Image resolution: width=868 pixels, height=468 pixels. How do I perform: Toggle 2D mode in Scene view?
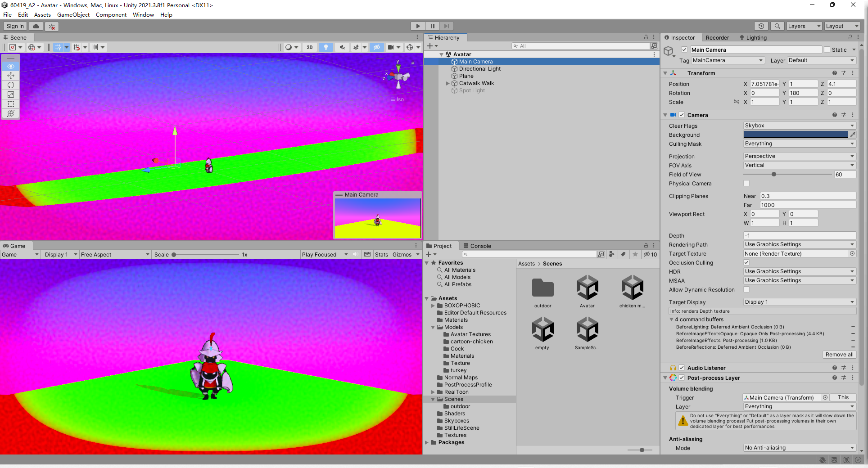(310, 47)
